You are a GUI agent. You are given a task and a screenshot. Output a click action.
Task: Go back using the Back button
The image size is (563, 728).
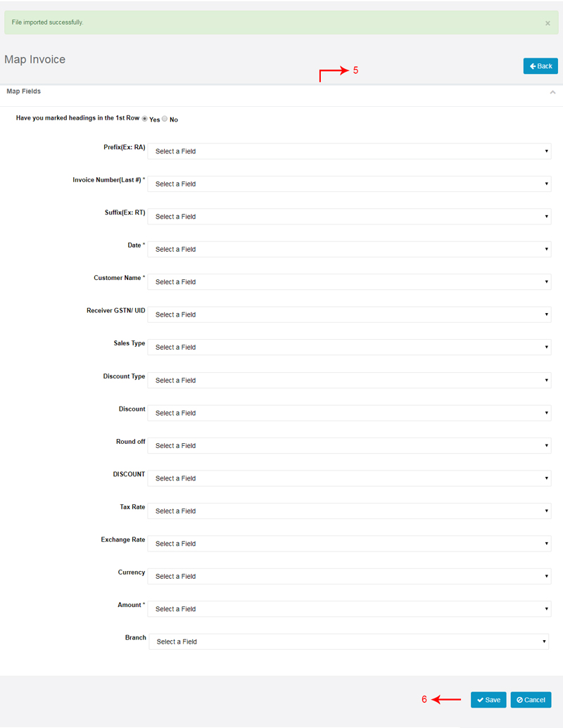pos(540,66)
